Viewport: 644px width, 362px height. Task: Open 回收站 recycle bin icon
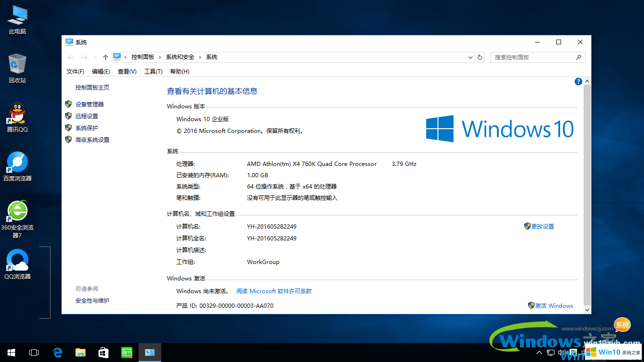coord(17,69)
